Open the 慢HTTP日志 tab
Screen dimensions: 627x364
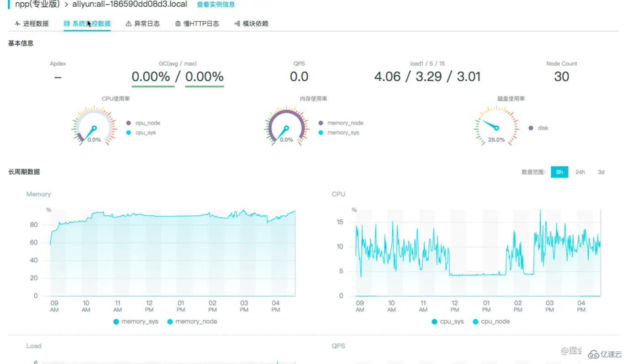pos(197,24)
